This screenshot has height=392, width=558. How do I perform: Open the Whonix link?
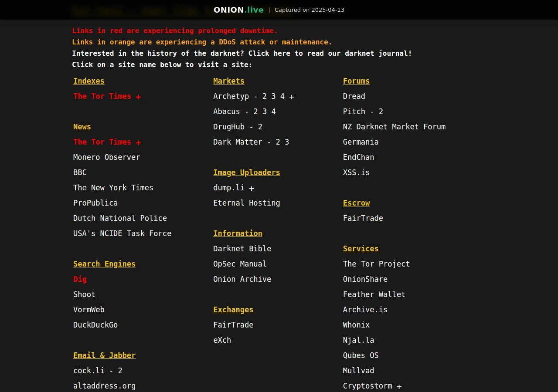(x=356, y=325)
